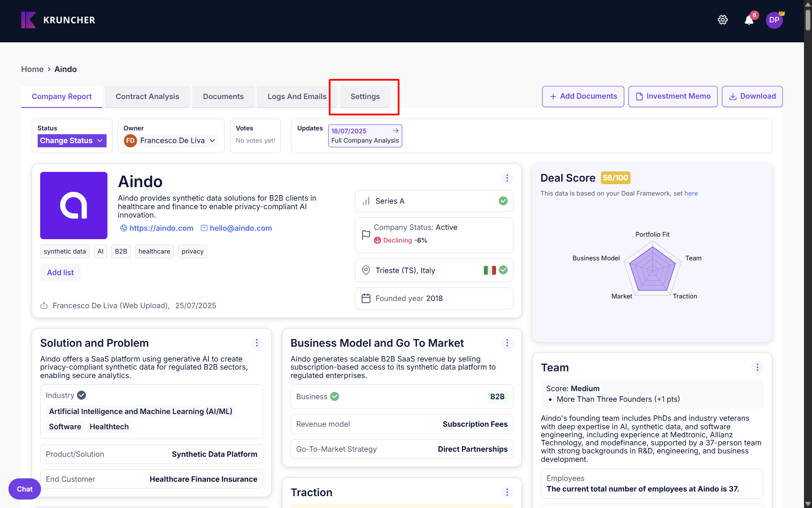This screenshot has width=812, height=508.
Task: Switch to Contract Analysis tab
Action: click(x=147, y=97)
